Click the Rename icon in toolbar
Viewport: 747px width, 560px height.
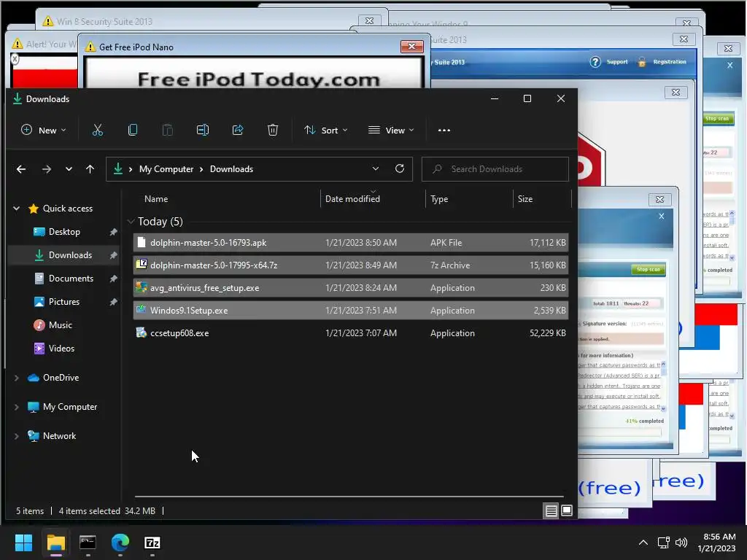pos(203,130)
